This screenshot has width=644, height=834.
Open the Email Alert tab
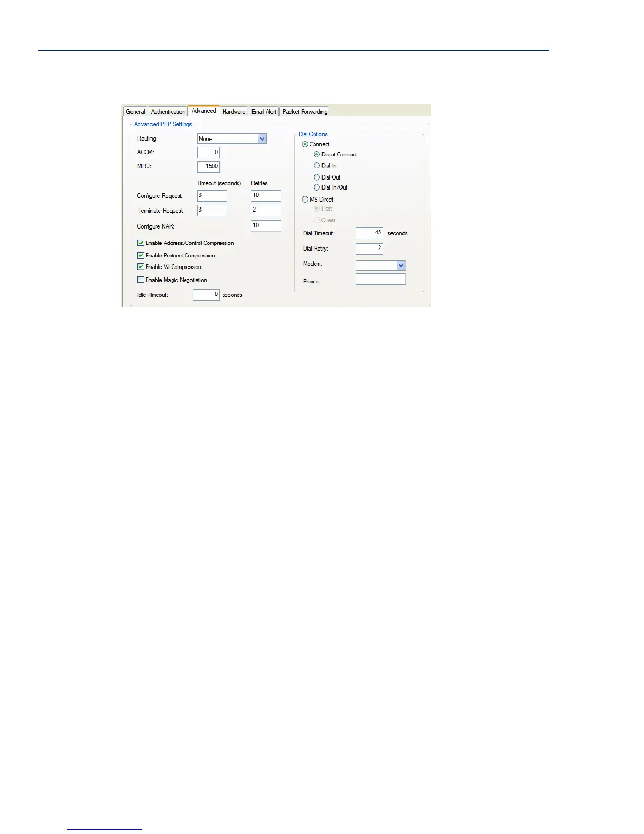coord(264,112)
